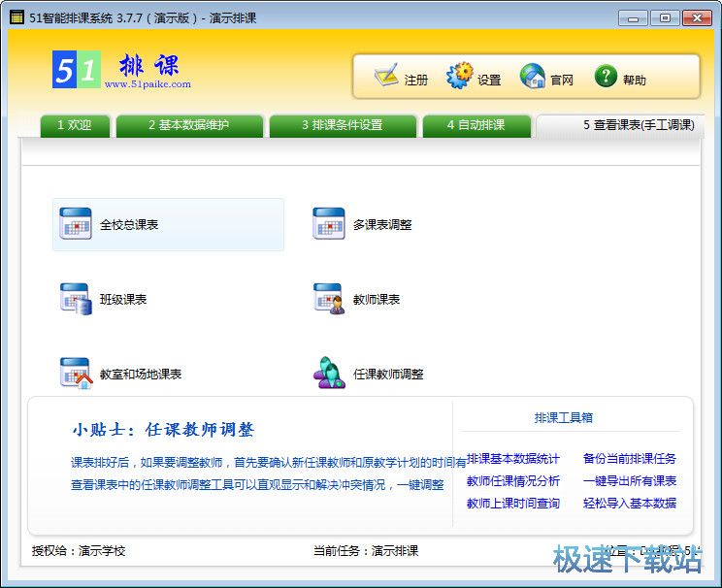Image resolution: width=722 pixels, height=588 pixels.
Task: Open the 排课基本数据统计 tool link
Action: coord(512,459)
